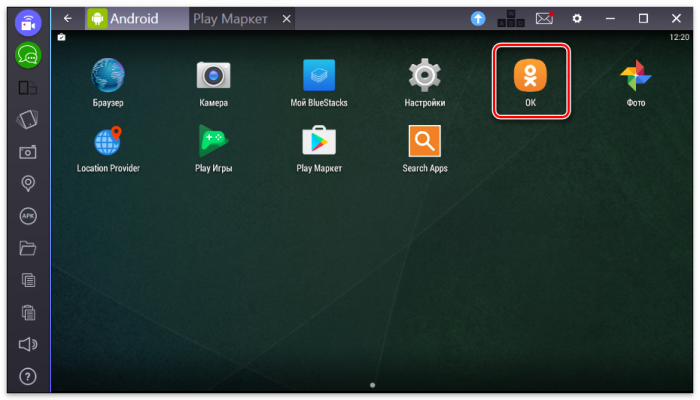Open Мой BlueStacks app
The image size is (700, 400).
(x=319, y=76)
